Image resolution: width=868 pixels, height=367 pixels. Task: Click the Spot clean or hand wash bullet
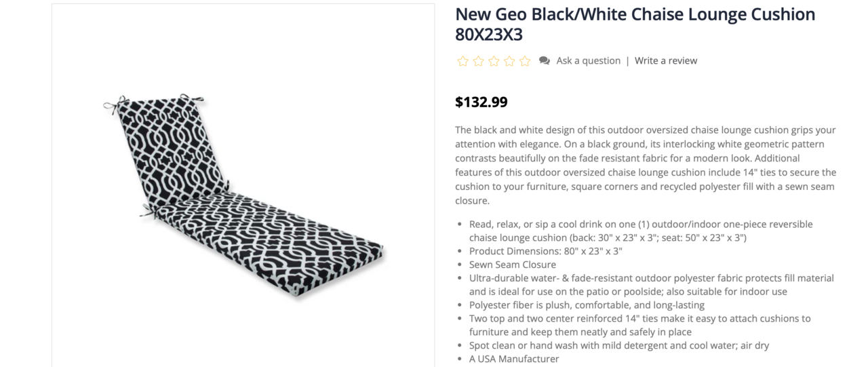pyautogui.click(x=618, y=345)
